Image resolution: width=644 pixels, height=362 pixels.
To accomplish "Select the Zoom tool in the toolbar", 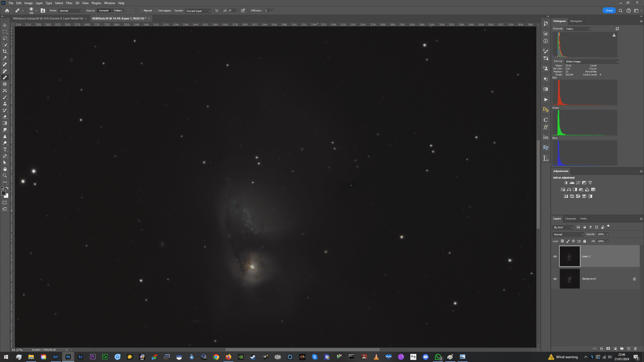I will pos(5,175).
